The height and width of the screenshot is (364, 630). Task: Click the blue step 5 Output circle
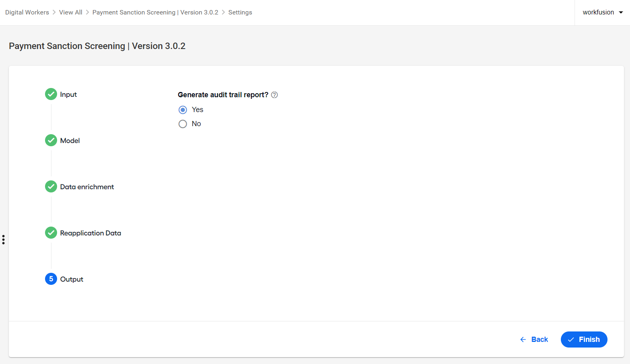click(x=51, y=279)
